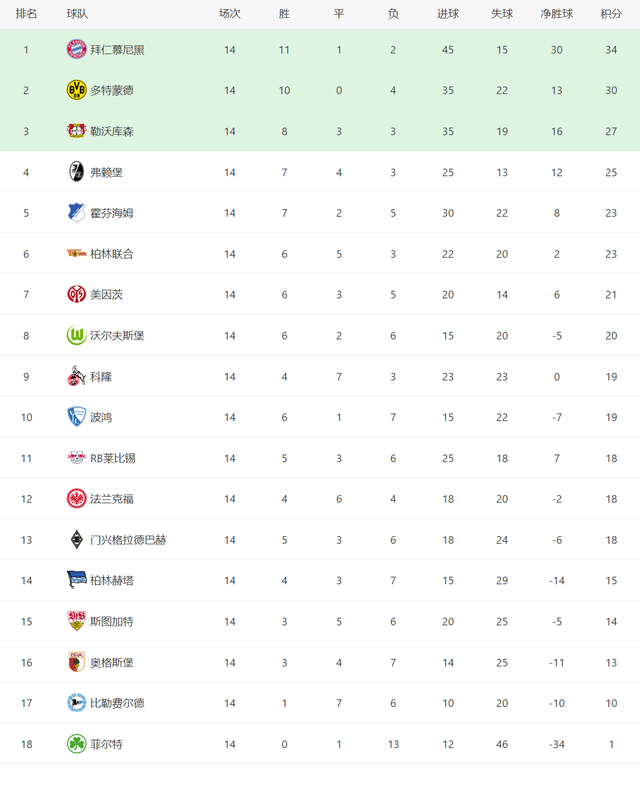The image size is (640, 801).
Task: Click the Wolfsburg green W logo
Action: tap(77, 335)
